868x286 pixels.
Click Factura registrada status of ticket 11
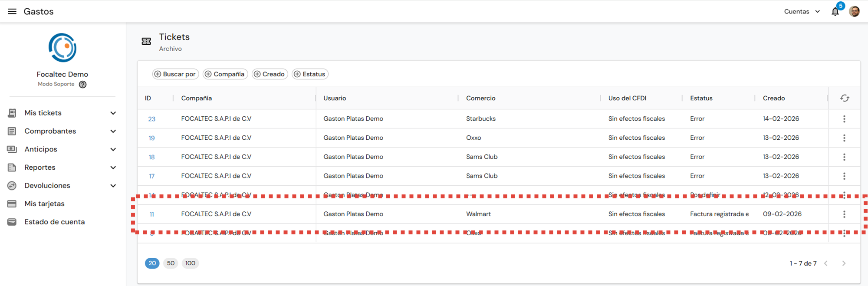pyautogui.click(x=719, y=214)
